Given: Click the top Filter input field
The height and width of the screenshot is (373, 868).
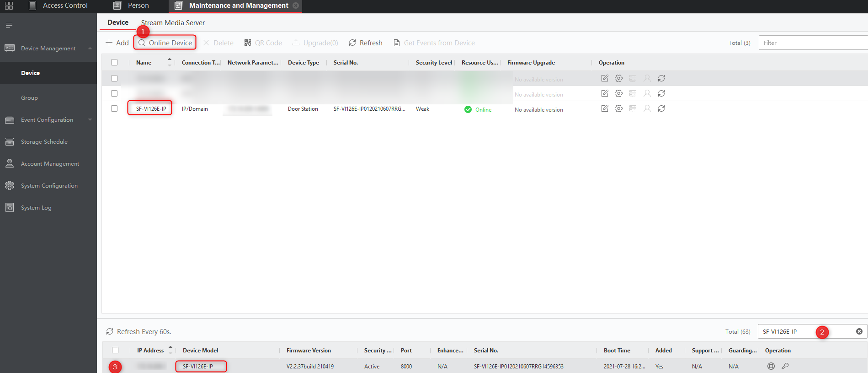Looking at the screenshot, I should click(x=813, y=43).
